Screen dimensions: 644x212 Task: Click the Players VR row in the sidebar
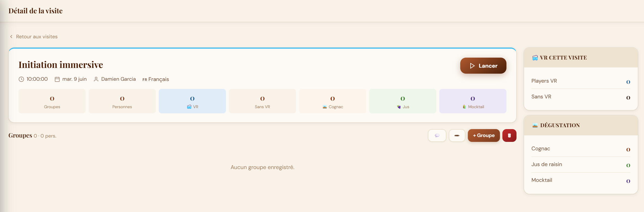(581, 81)
